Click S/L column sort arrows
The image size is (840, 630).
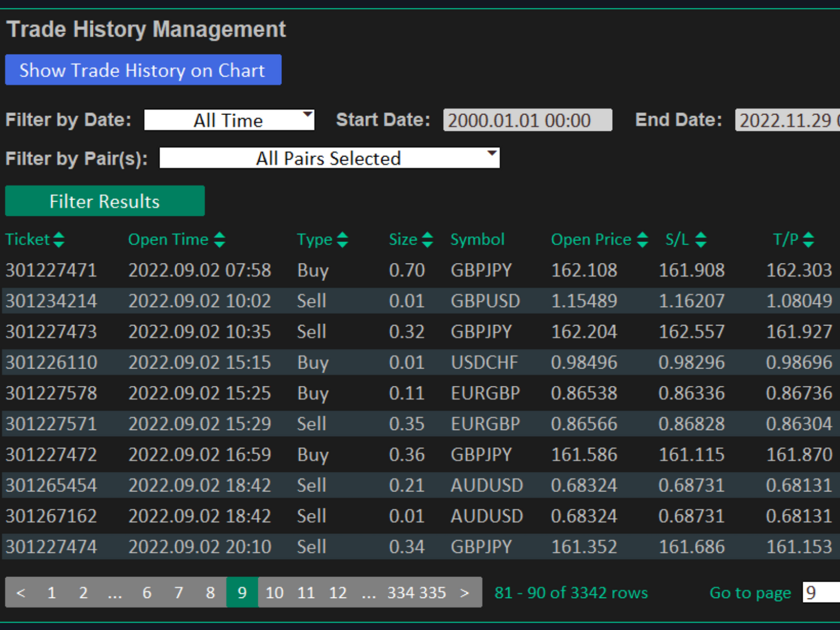(x=701, y=240)
